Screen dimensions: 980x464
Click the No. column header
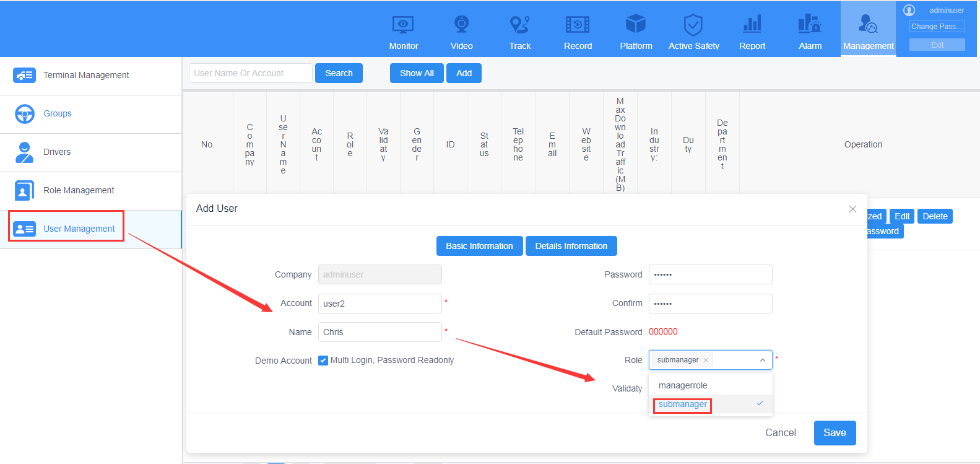point(207,144)
